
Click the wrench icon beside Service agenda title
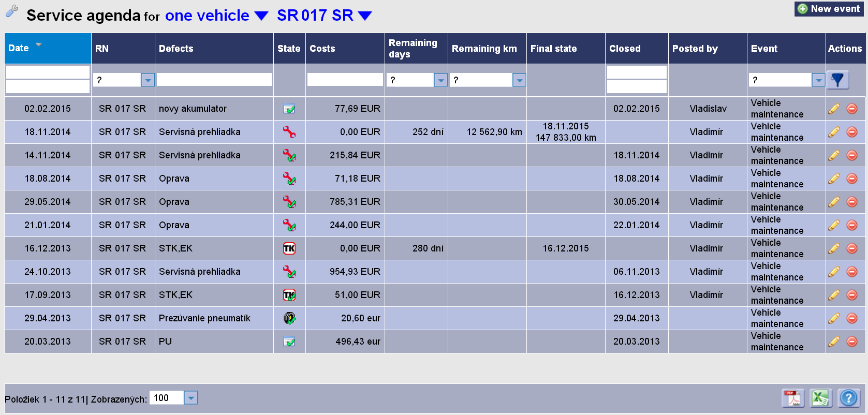pyautogui.click(x=12, y=11)
